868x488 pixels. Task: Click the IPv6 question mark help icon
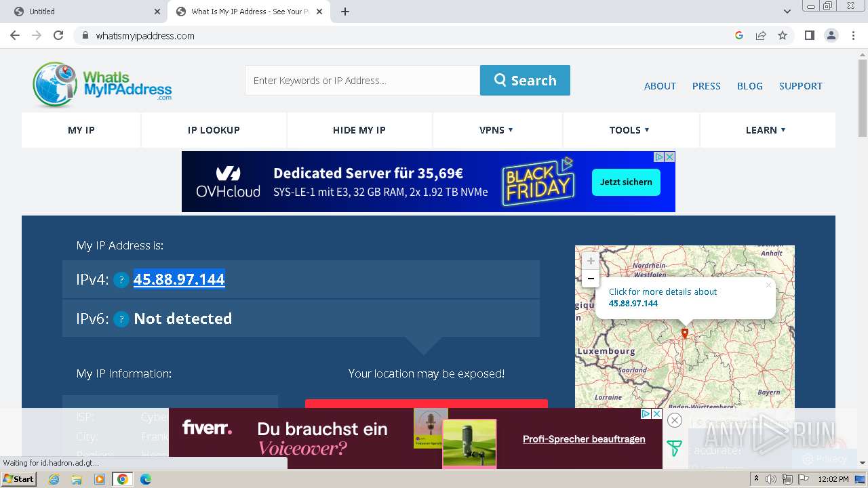(121, 319)
